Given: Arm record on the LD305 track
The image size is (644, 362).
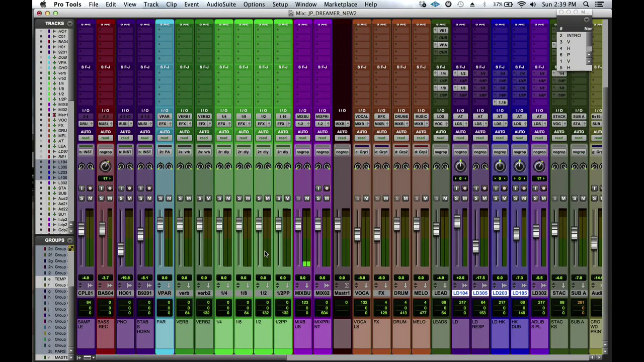Looking at the screenshot, I should point(485,188).
